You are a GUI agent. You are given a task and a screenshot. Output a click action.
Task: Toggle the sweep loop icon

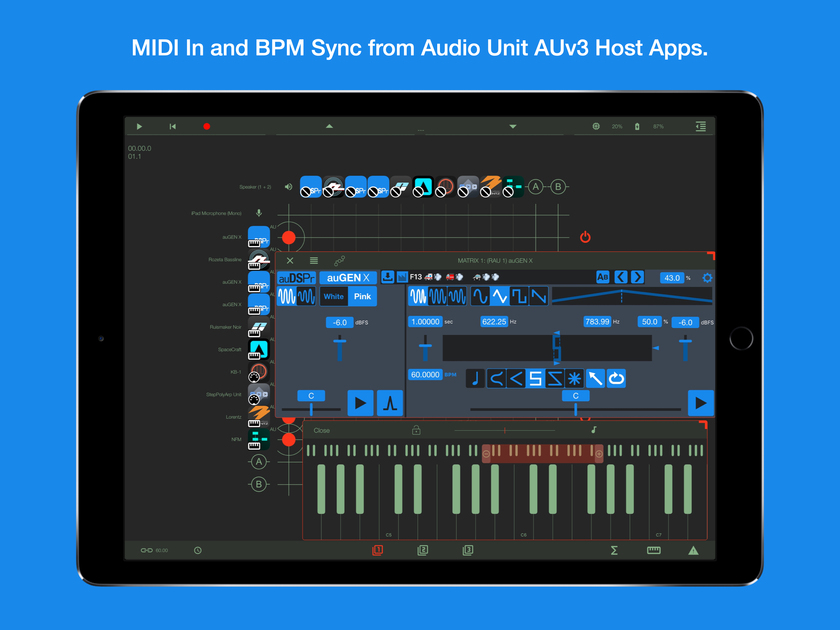[616, 378]
